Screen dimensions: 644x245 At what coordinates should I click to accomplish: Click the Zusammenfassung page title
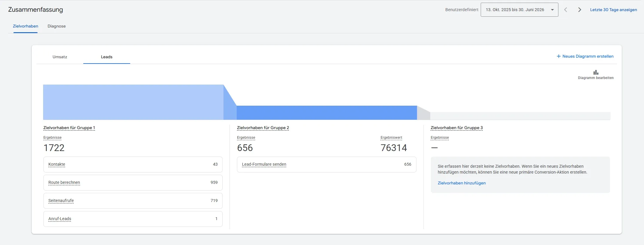(x=35, y=10)
